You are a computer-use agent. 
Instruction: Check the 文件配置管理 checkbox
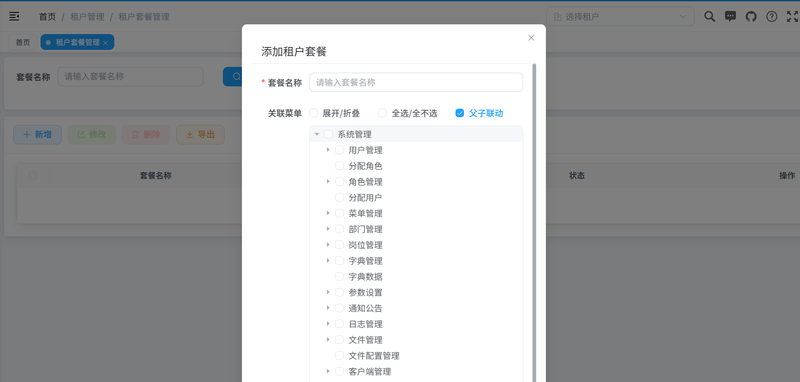(x=339, y=355)
